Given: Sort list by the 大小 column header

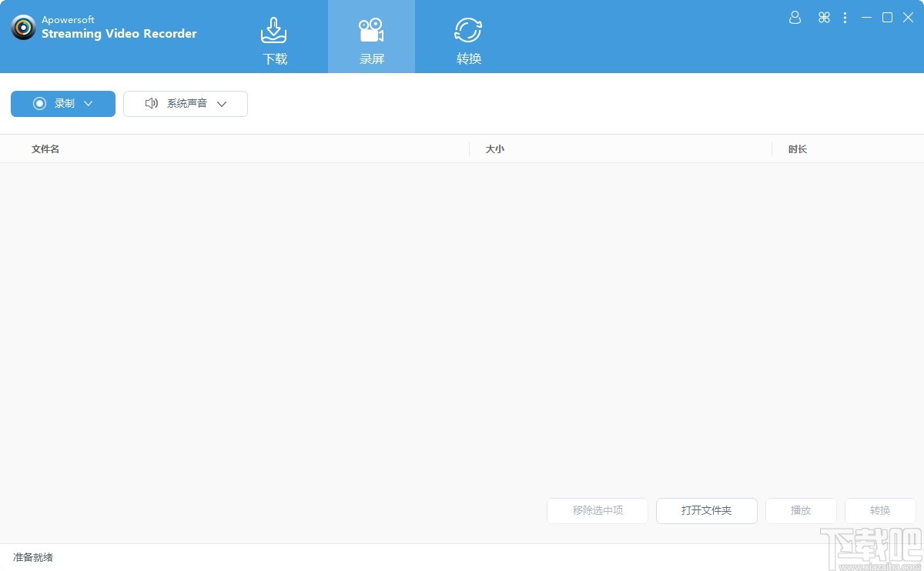Looking at the screenshot, I should (495, 149).
